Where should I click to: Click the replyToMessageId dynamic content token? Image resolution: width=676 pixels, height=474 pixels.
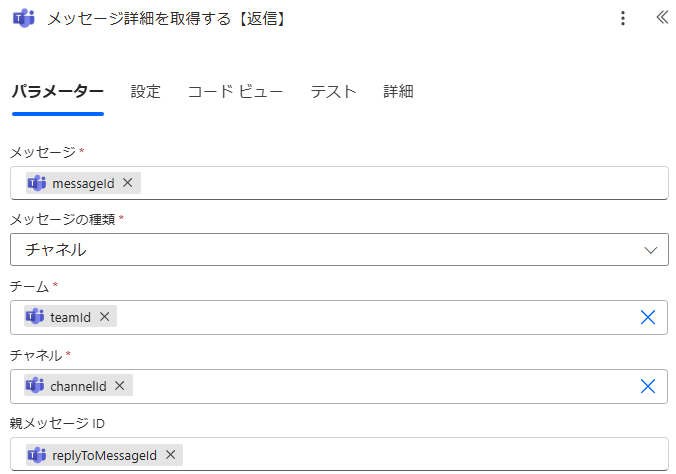click(x=103, y=455)
